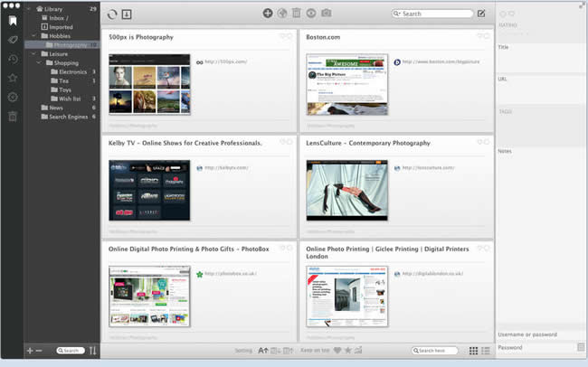Open the history clock view in sidebar
Screen dimensions: 588x367
pos(13,59)
